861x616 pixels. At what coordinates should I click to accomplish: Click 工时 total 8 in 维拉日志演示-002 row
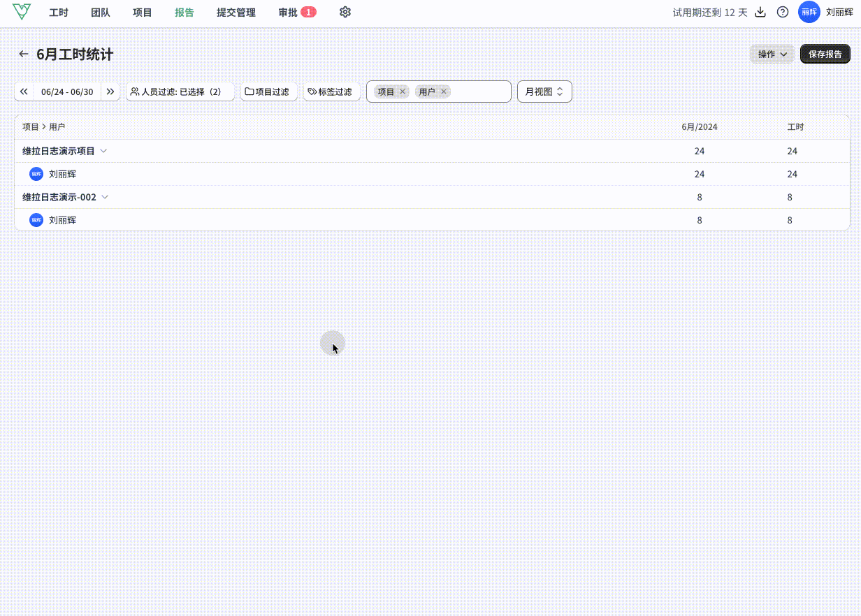(790, 197)
